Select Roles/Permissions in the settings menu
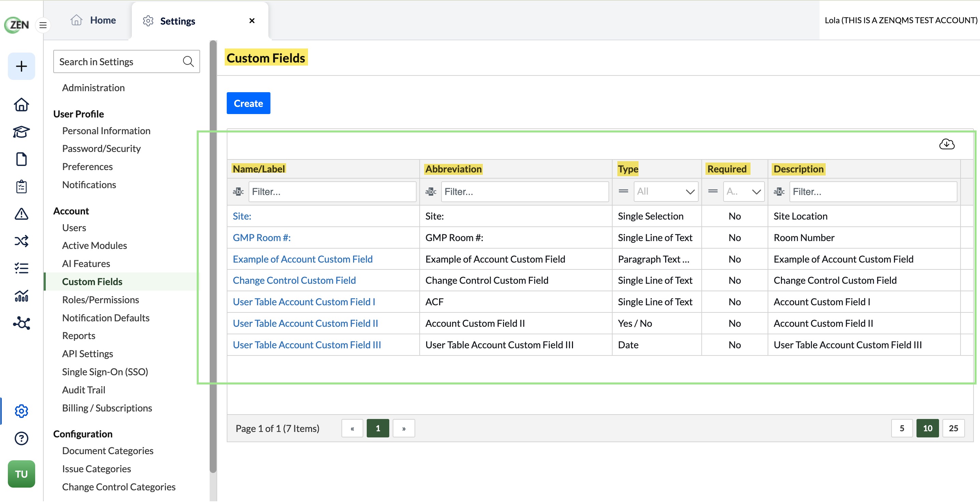 coord(100,300)
